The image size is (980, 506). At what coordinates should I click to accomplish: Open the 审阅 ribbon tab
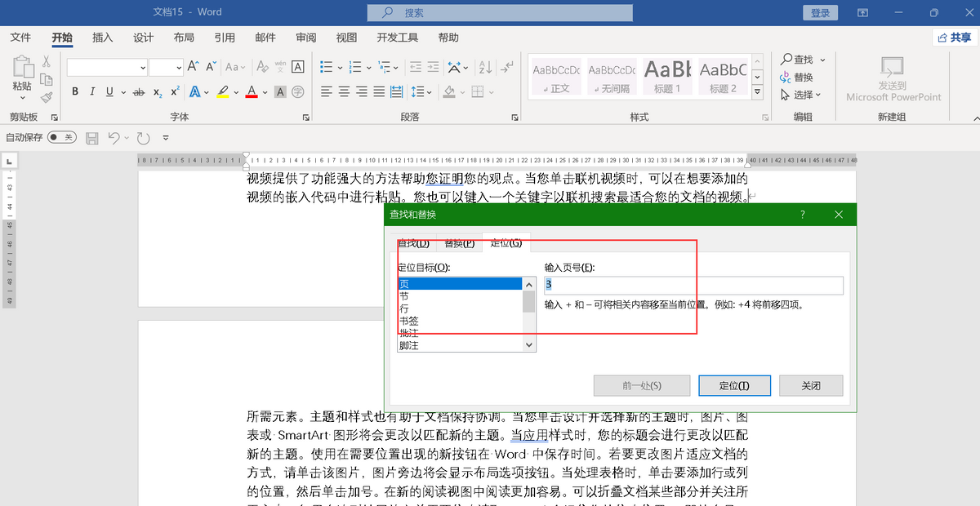pyautogui.click(x=306, y=38)
